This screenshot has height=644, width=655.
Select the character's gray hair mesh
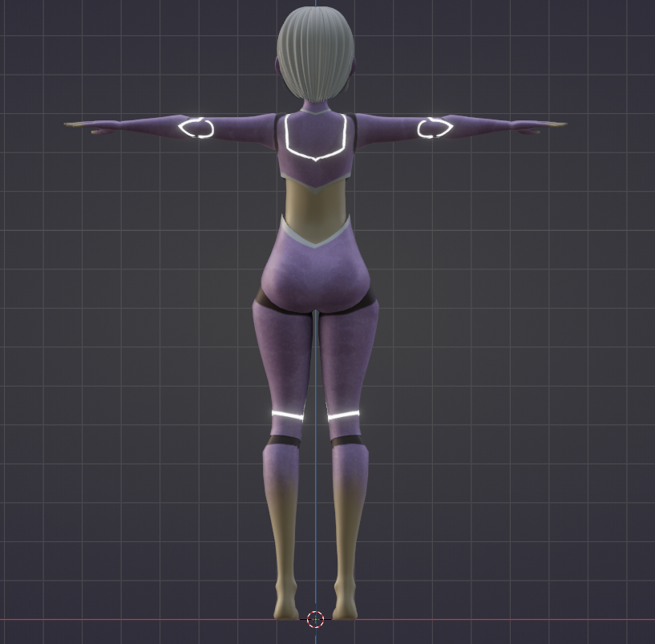[316, 56]
